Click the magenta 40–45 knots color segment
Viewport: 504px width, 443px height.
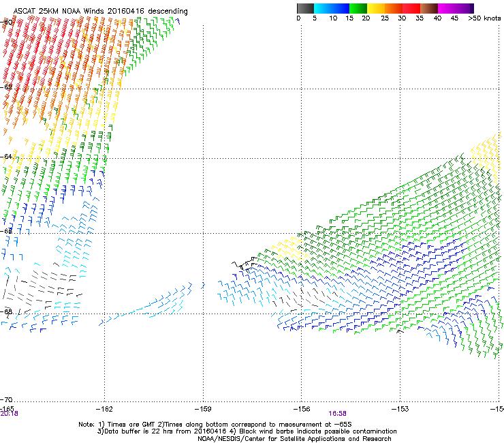coord(447,8)
